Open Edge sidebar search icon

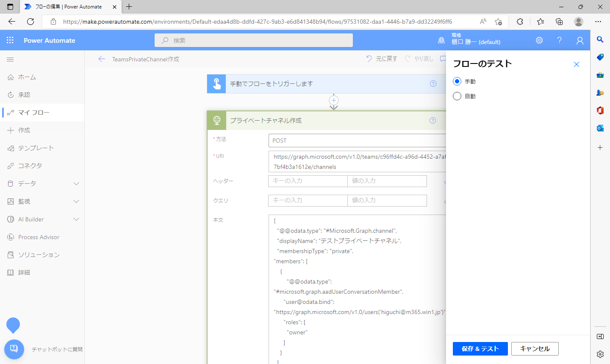point(600,39)
